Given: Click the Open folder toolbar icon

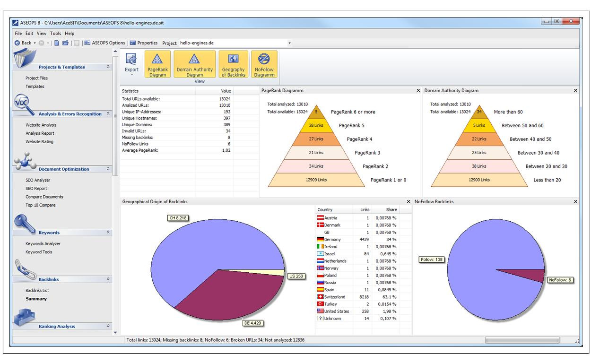Looking at the screenshot, I should (65, 43).
